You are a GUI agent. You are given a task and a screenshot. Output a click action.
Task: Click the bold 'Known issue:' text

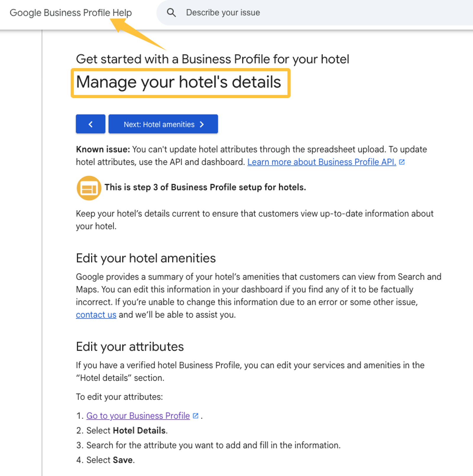(103, 149)
